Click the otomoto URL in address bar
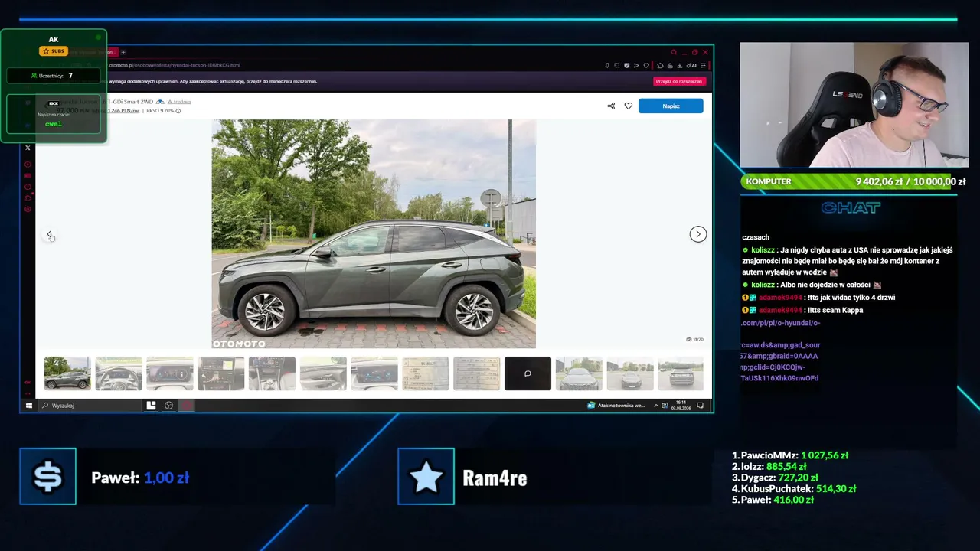This screenshot has width=980, height=551. [x=175, y=65]
